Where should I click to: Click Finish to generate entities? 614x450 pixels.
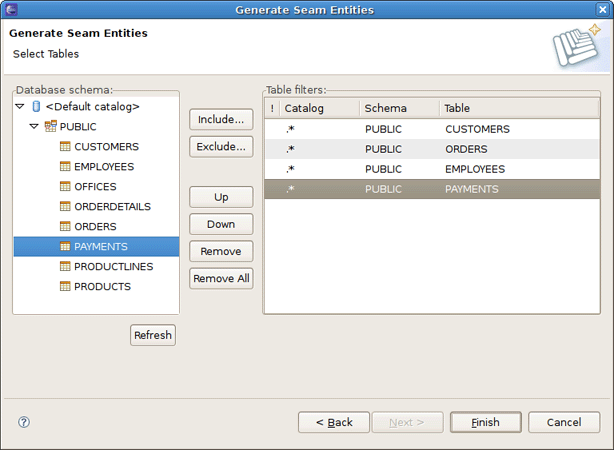click(x=485, y=422)
